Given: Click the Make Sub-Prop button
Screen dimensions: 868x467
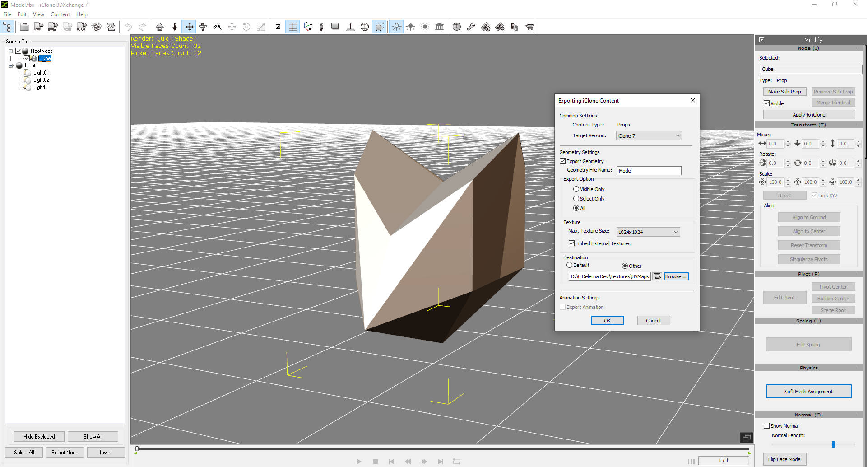Looking at the screenshot, I should click(x=784, y=92).
